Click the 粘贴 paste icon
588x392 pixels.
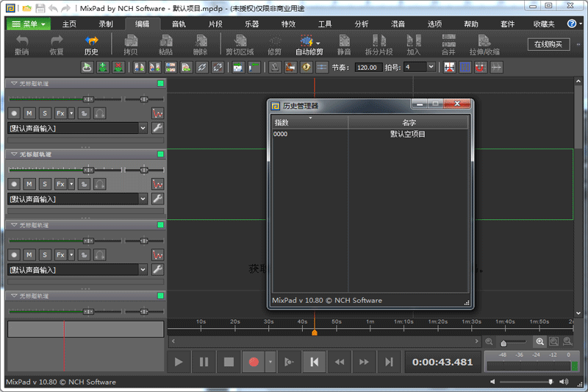pos(166,45)
